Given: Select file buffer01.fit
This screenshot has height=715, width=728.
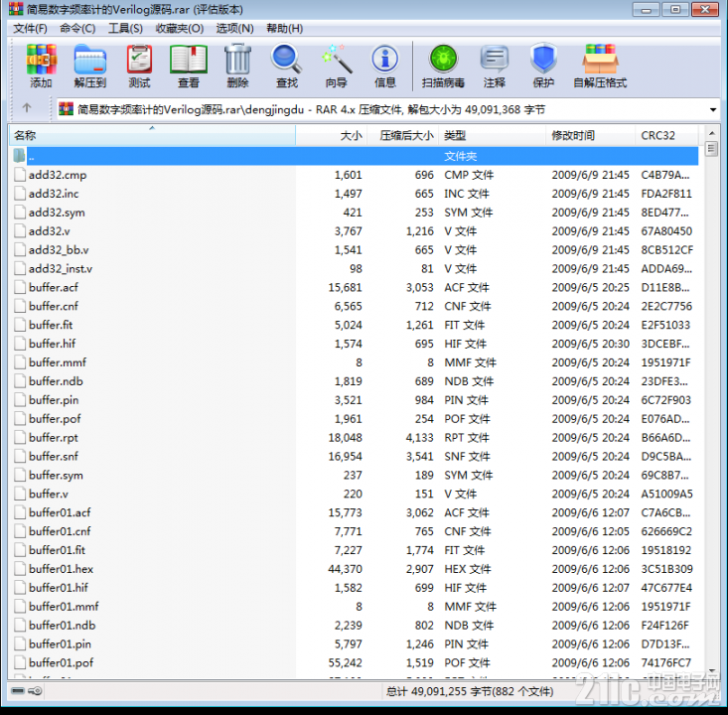Looking at the screenshot, I should (354, 550).
